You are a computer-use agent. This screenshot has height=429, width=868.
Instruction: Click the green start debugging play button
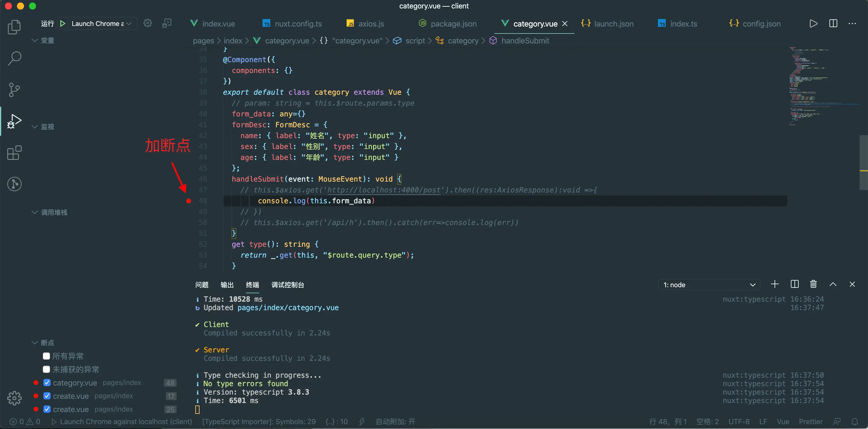click(63, 24)
